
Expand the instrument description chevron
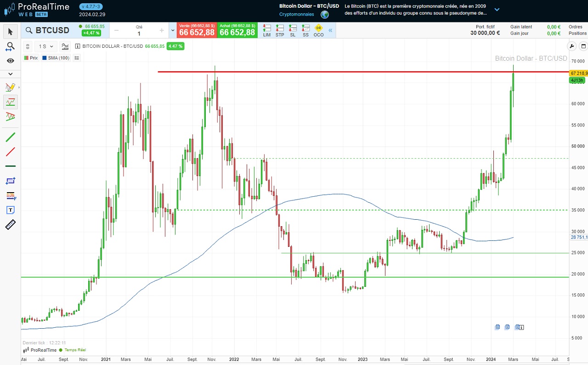pos(497,9)
